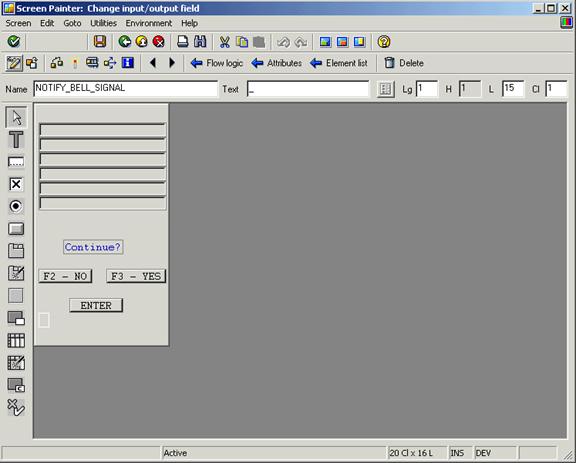Click the Delete trash button
The height and width of the screenshot is (463, 576).
[404, 63]
